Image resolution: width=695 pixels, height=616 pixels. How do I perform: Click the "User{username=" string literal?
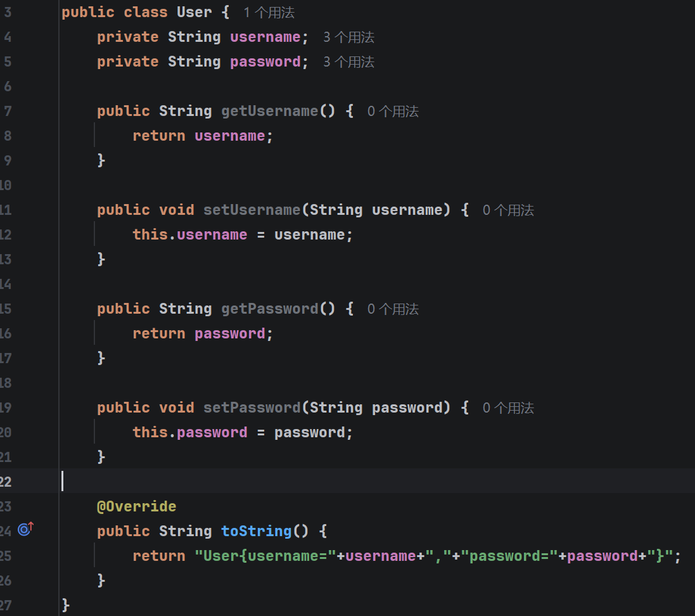tap(265, 556)
